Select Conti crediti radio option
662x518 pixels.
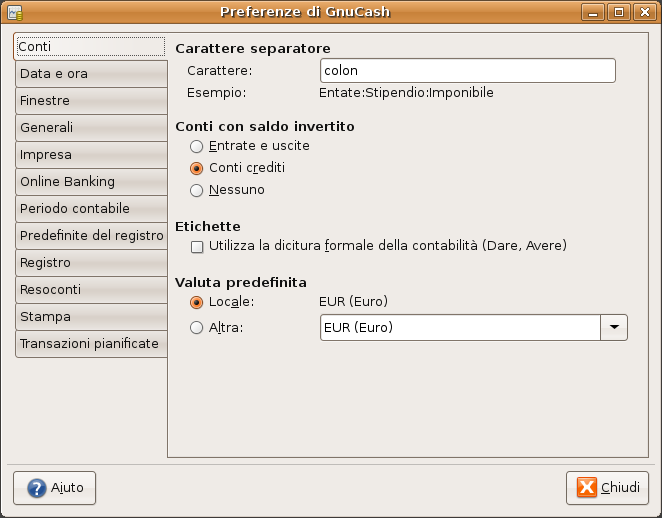click(196, 168)
